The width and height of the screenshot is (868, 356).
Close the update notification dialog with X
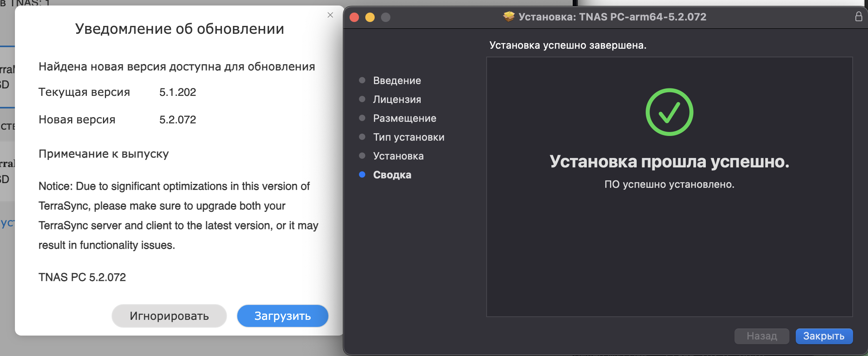330,15
